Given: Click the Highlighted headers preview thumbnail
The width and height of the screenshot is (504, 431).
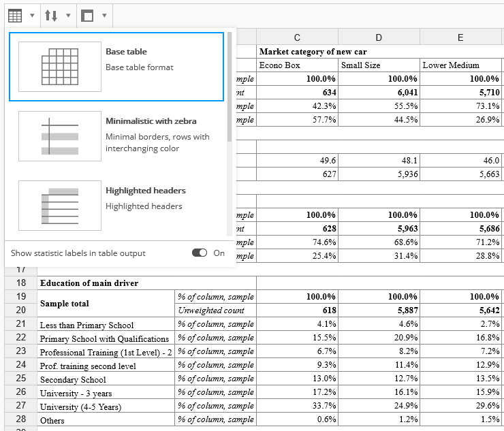Looking at the screenshot, I should tap(60, 206).
